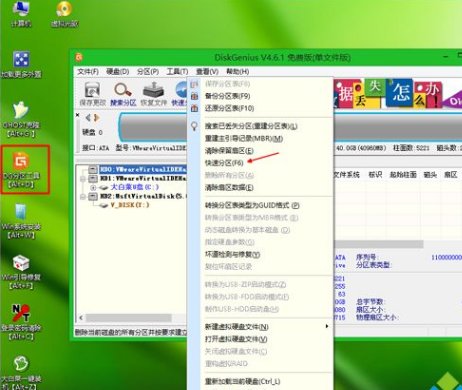Open the 大白菜一键装机 Alt+Z desktop icon
This screenshot has width=462, height=390.
coord(21,372)
